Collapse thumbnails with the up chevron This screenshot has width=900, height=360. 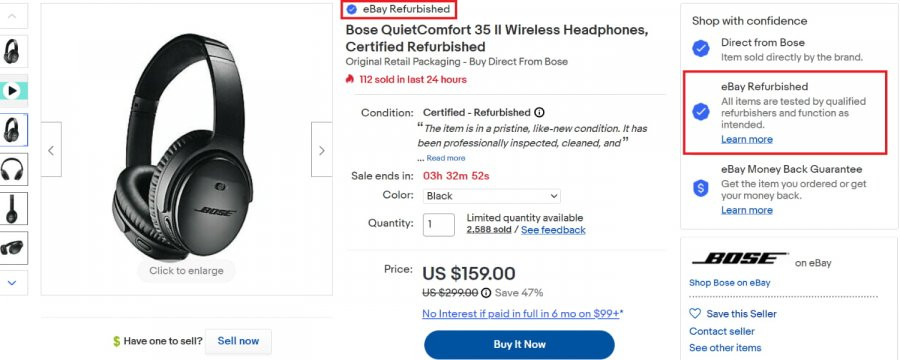click(x=12, y=16)
